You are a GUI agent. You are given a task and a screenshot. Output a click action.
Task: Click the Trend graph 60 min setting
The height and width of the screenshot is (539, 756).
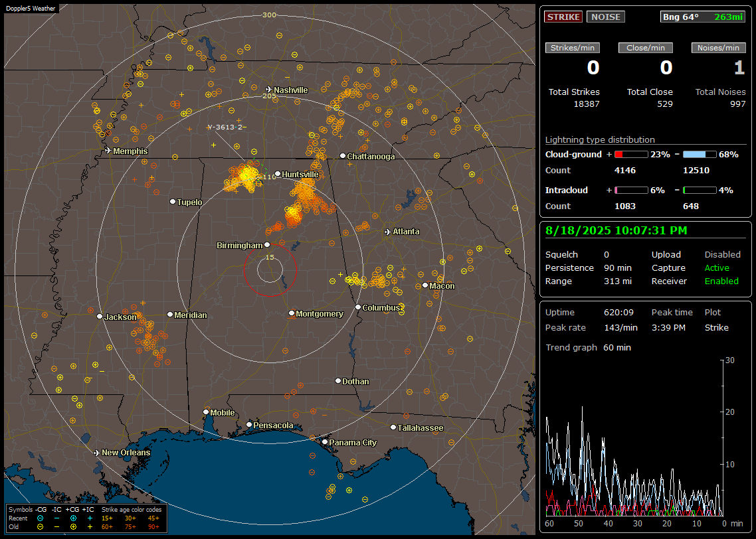click(x=617, y=348)
